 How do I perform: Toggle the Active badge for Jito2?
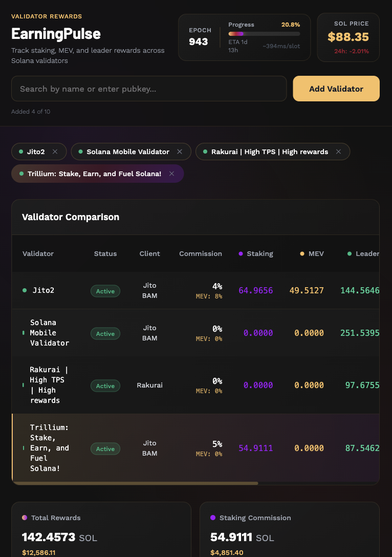pos(105,290)
